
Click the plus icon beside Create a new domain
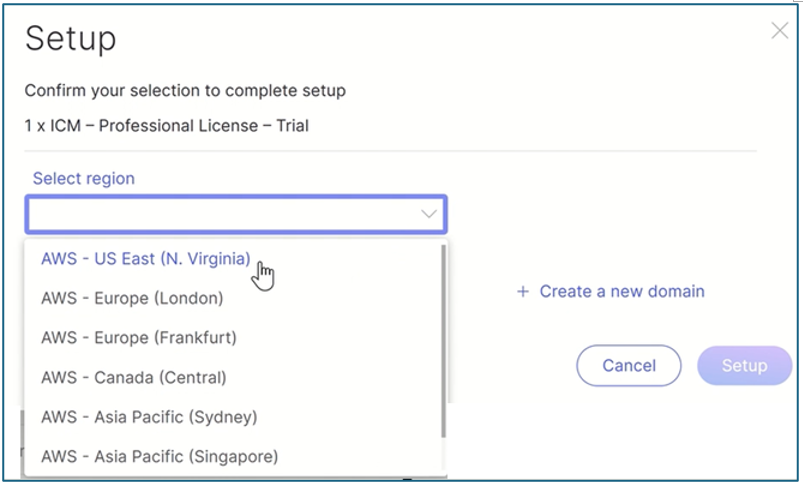click(x=522, y=292)
